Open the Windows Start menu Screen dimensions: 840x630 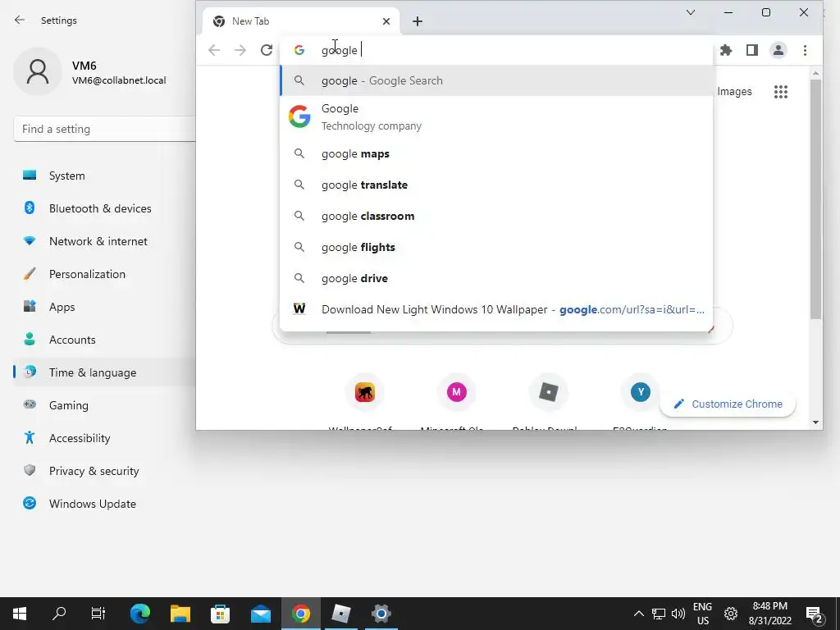[20, 614]
